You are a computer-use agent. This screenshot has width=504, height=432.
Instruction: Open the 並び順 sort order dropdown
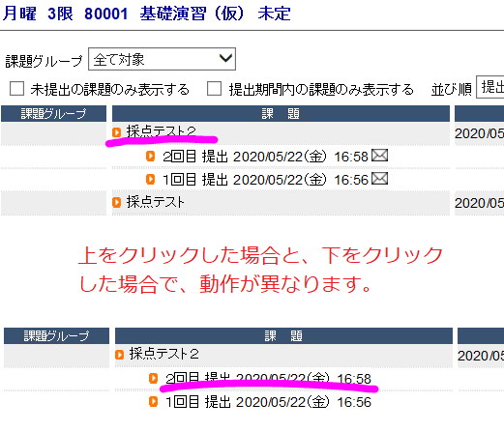490,87
